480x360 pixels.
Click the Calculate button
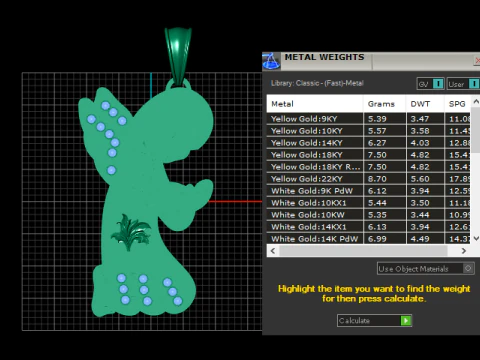(x=374, y=320)
